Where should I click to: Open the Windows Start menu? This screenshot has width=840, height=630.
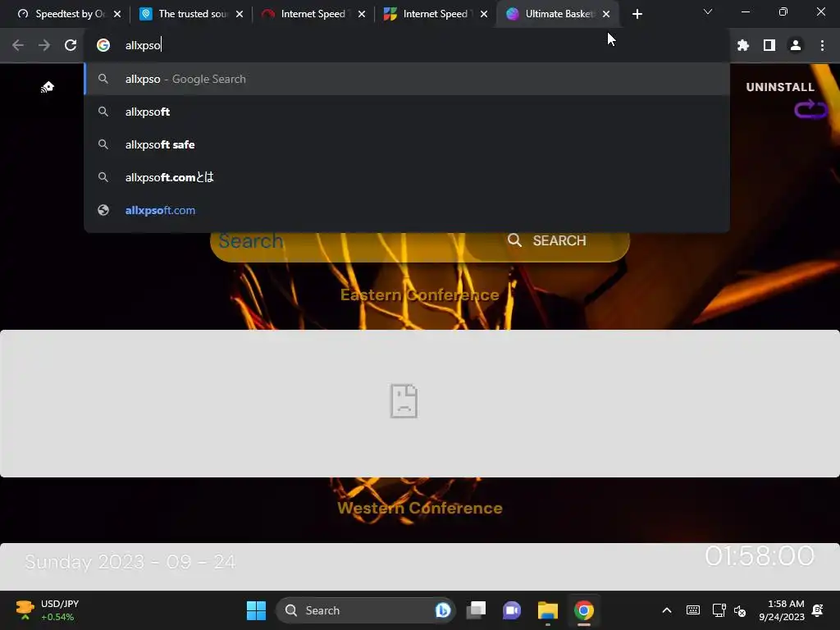tap(256, 610)
